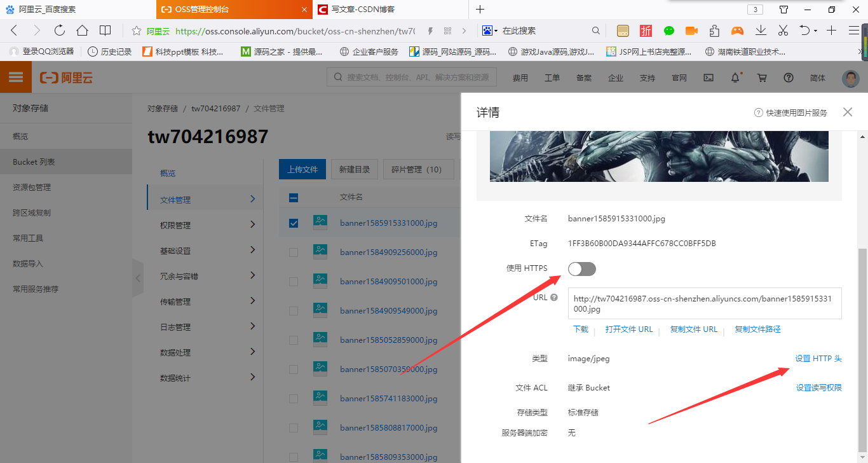This screenshot has width=868, height=463.
Task: Click the video camera extension icon
Action: point(691,31)
